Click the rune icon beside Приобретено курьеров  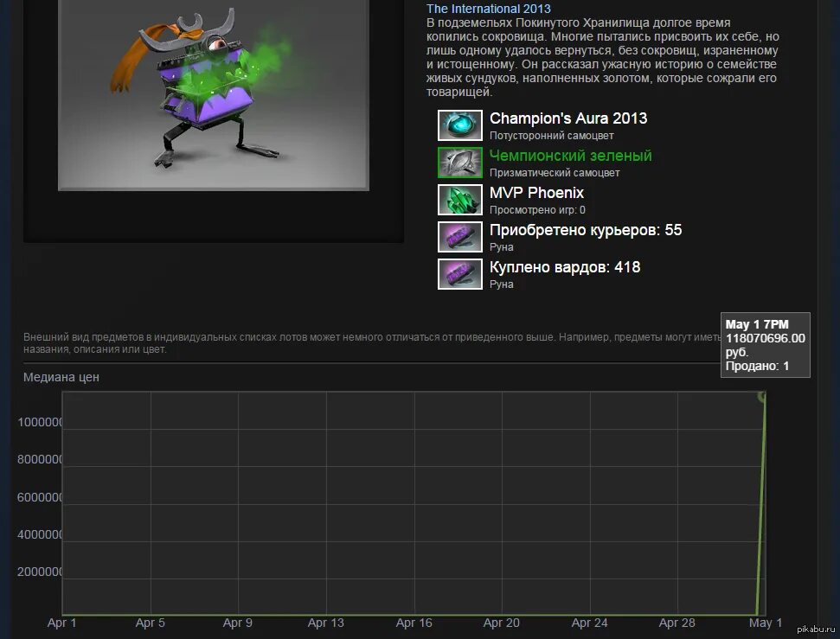pyautogui.click(x=459, y=237)
